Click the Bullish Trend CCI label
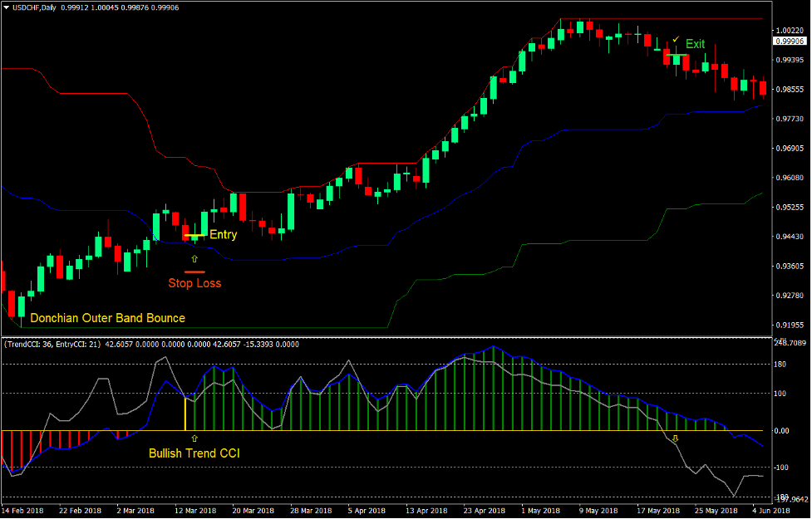The width and height of the screenshot is (812, 519). (x=194, y=453)
